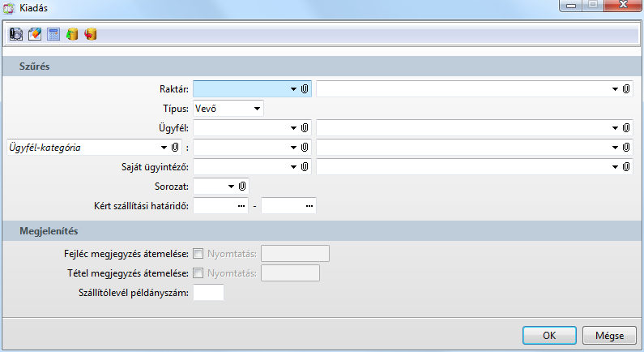
Task: Click the page settings gear toolbar icon
Action: pyautogui.click(x=16, y=34)
